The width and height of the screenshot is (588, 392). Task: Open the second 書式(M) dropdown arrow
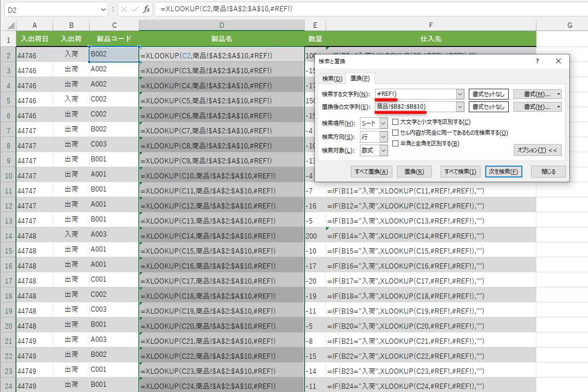[558, 107]
